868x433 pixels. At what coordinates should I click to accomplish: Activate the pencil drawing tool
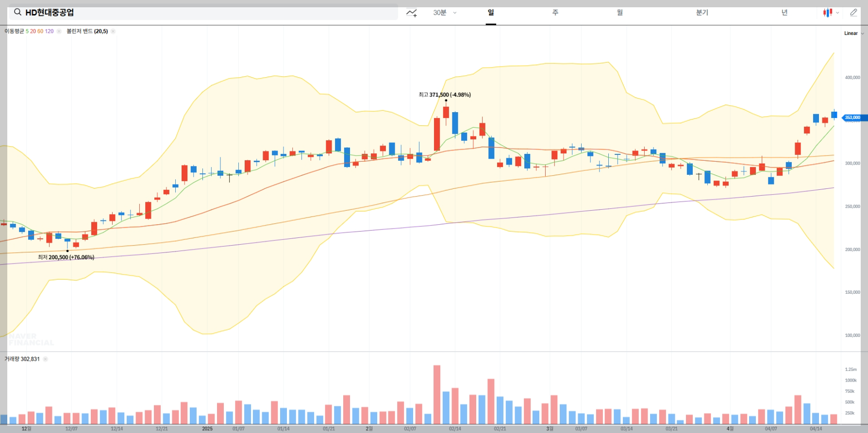click(853, 13)
